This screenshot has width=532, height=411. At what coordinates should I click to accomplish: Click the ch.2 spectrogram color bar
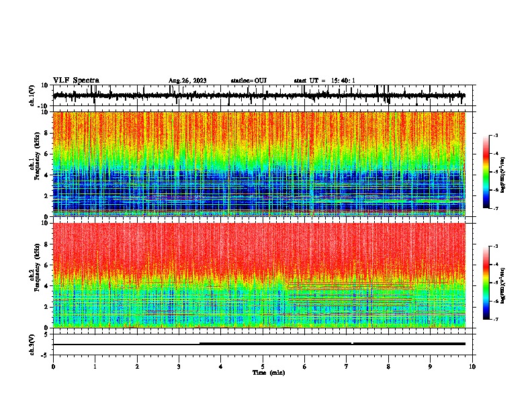[x=486, y=283]
